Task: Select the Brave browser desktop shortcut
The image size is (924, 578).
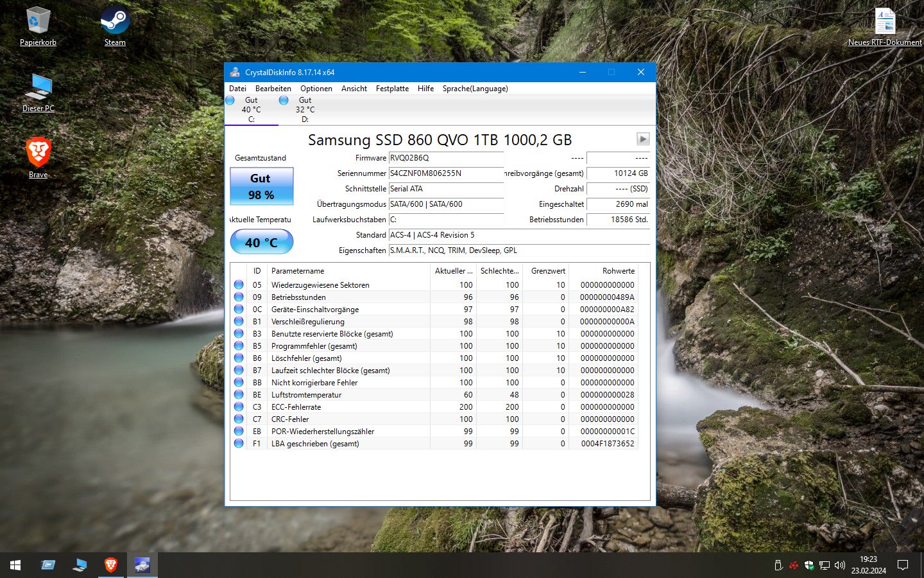Action: pyautogui.click(x=38, y=157)
